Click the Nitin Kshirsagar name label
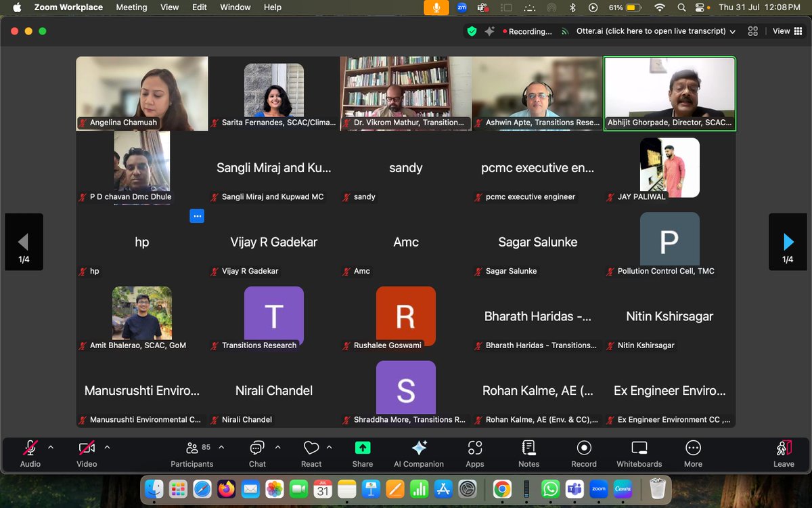This screenshot has height=508, width=812. point(646,345)
